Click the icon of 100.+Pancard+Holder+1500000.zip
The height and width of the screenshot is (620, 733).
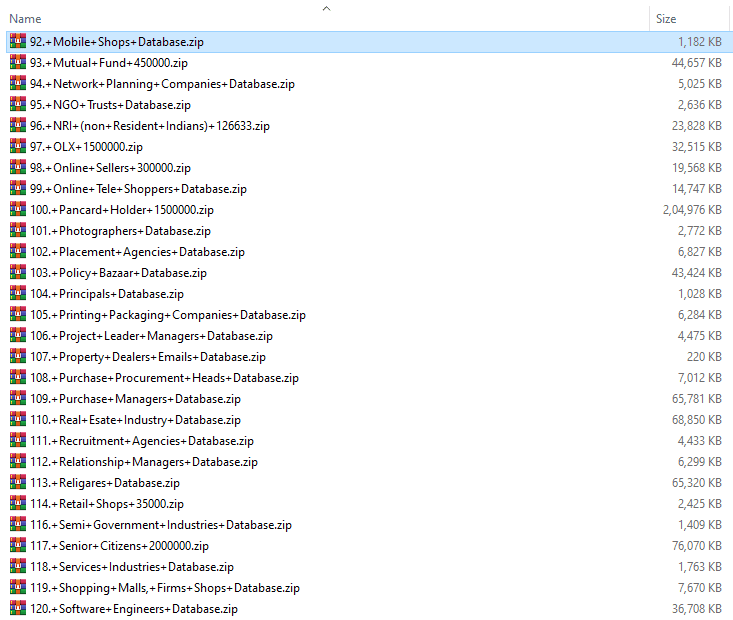(x=18, y=209)
